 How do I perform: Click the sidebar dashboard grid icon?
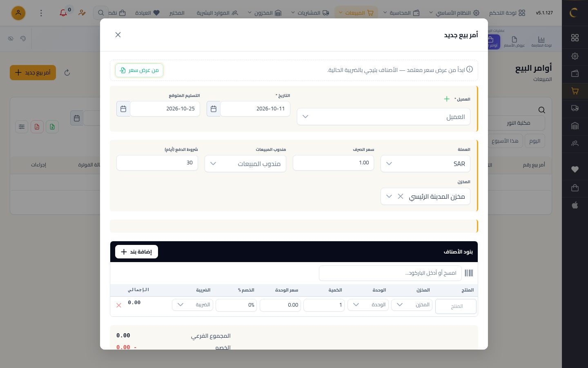point(575,38)
